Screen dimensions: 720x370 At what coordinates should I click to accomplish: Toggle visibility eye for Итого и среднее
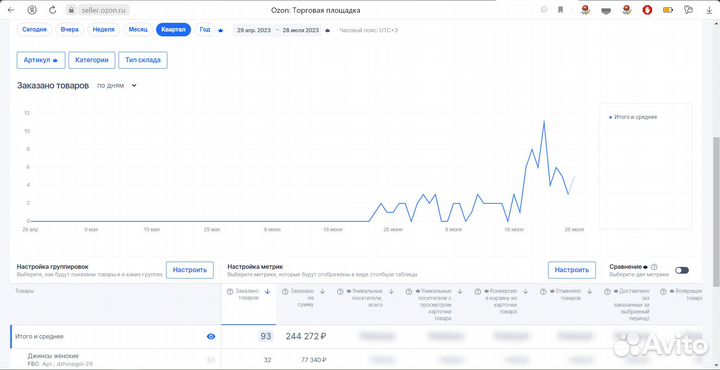(211, 336)
